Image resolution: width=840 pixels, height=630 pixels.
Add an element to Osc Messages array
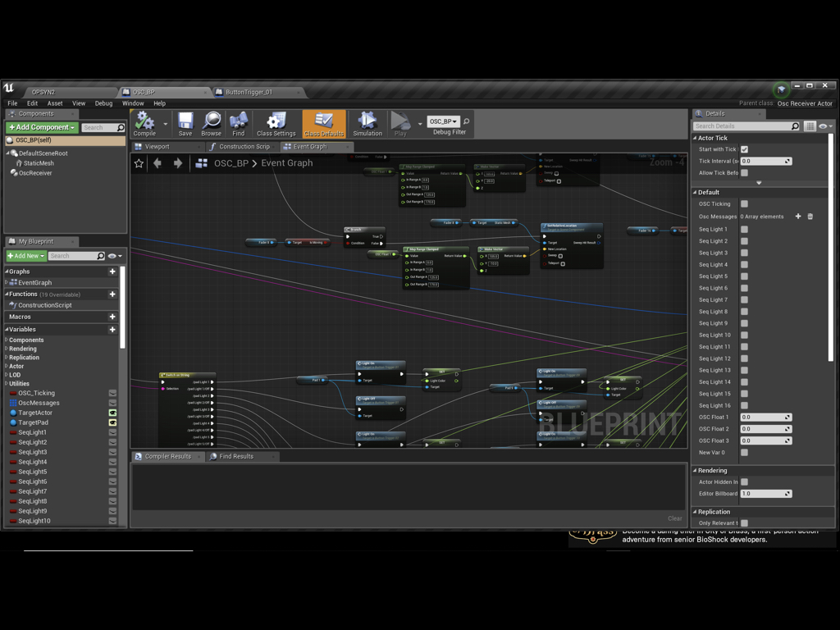pyautogui.click(x=798, y=217)
